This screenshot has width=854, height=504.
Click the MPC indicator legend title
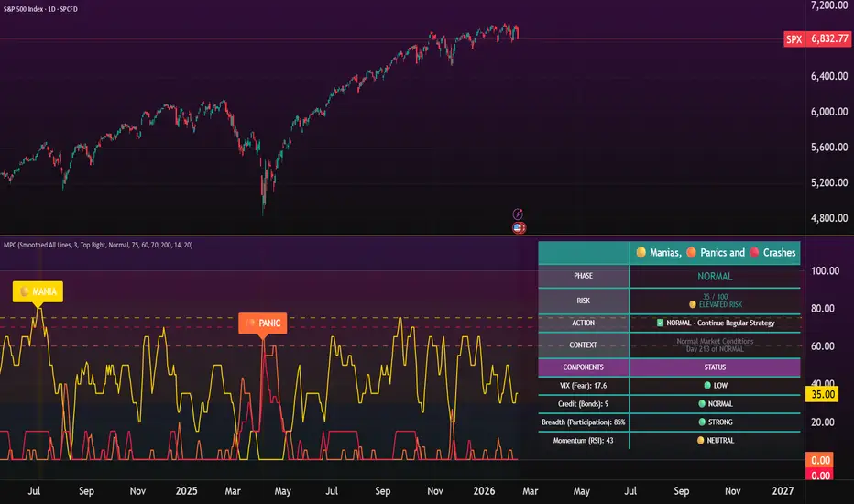point(98,246)
